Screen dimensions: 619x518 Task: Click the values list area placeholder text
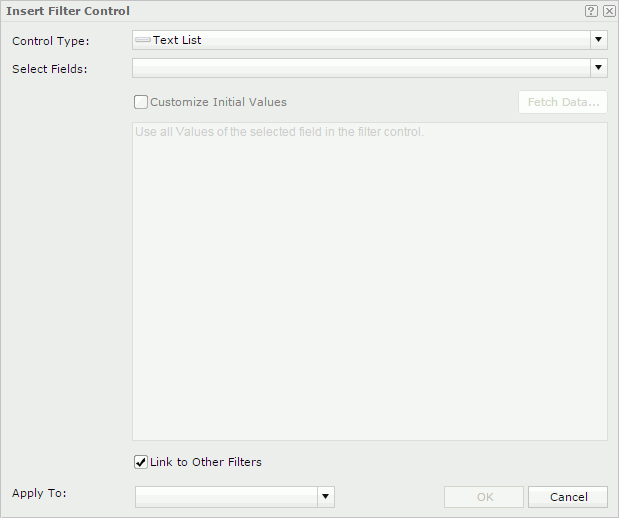279,131
